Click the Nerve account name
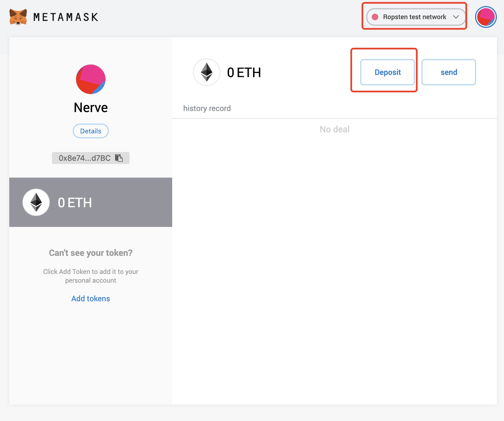The height and width of the screenshot is (421, 504). click(x=91, y=107)
